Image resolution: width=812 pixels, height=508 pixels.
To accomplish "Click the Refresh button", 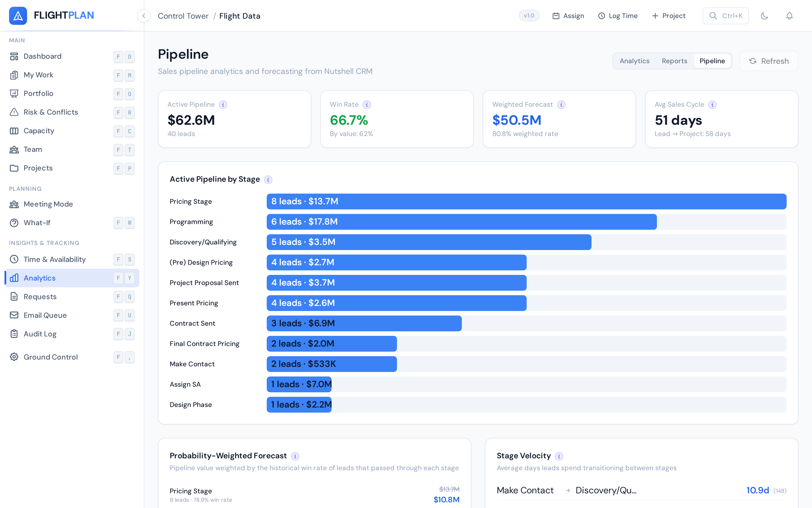I will [769, 61].
